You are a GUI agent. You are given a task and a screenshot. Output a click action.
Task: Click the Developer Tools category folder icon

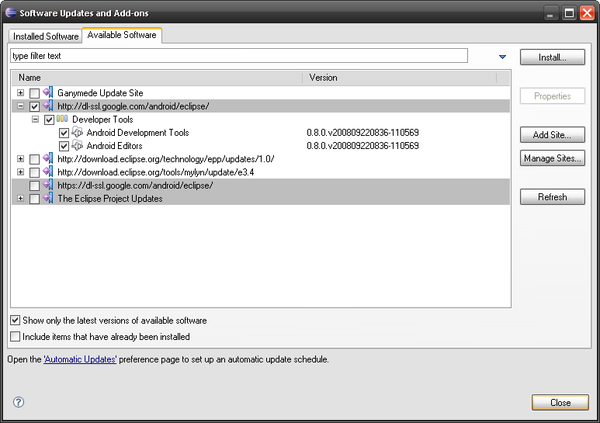[62, 119]
